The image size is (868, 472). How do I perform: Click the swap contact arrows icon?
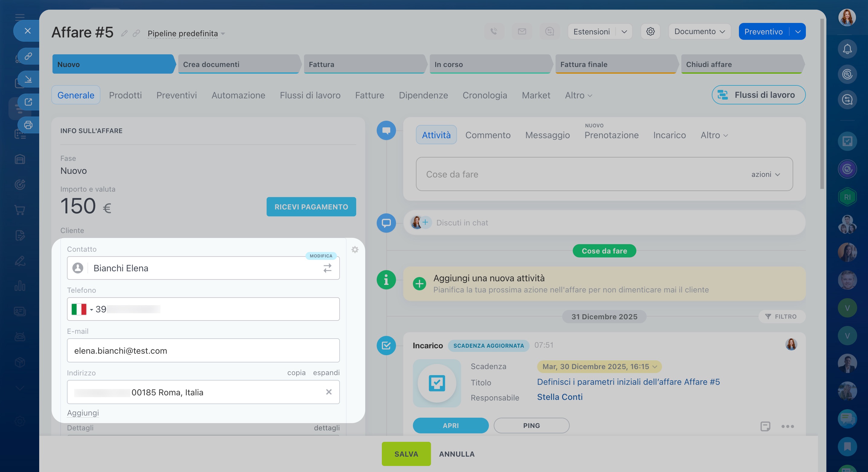(327, 268)
